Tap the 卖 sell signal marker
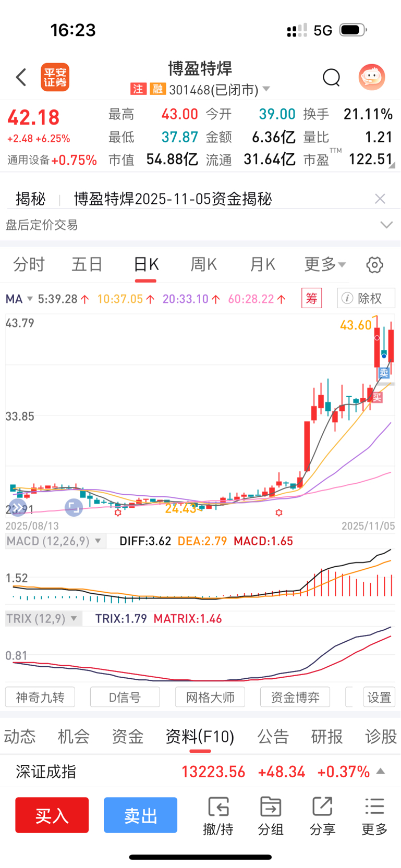This screenshot has width=401, height=868. point(384,372)
